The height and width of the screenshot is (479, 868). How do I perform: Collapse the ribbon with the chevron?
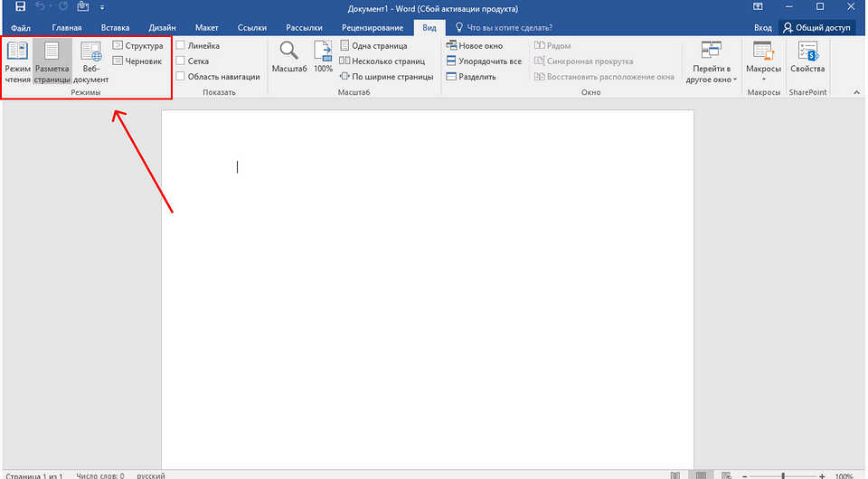tap(856, 92)
